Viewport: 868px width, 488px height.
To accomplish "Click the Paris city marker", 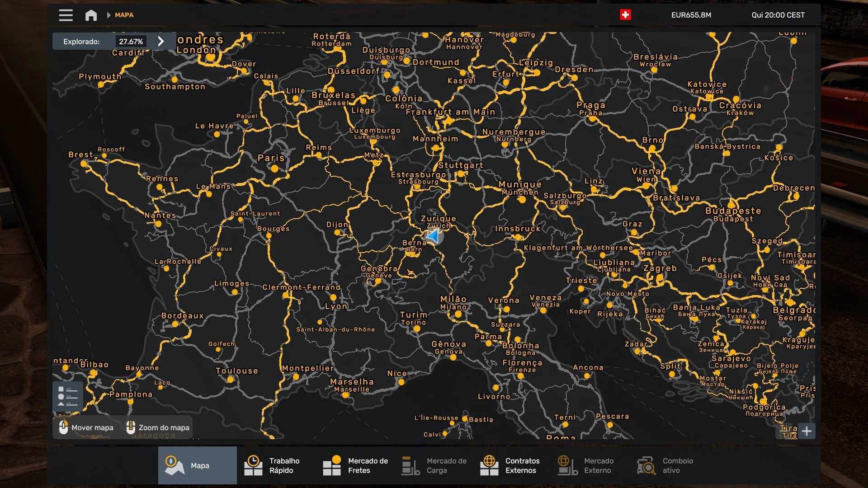I will [274, 168].
